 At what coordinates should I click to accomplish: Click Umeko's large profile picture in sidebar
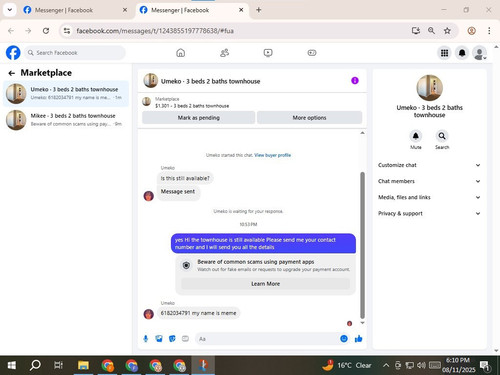429,88
